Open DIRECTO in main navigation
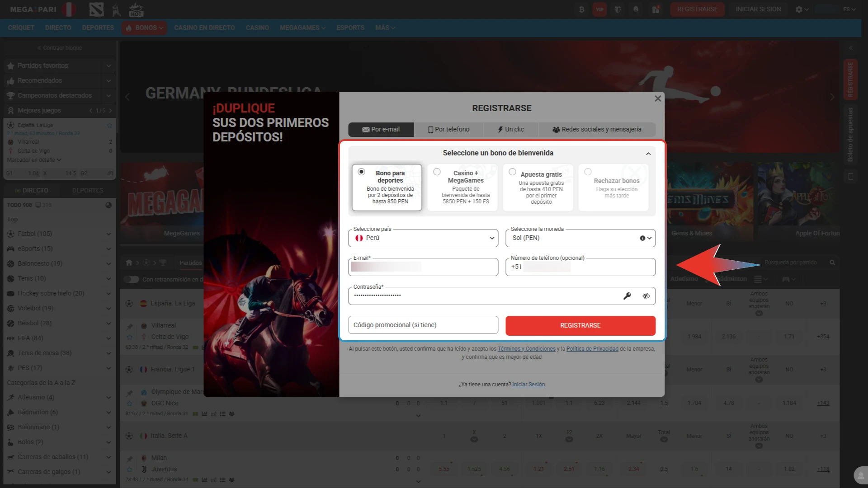This screenshot has width=868, height=488. pos(58,28)
